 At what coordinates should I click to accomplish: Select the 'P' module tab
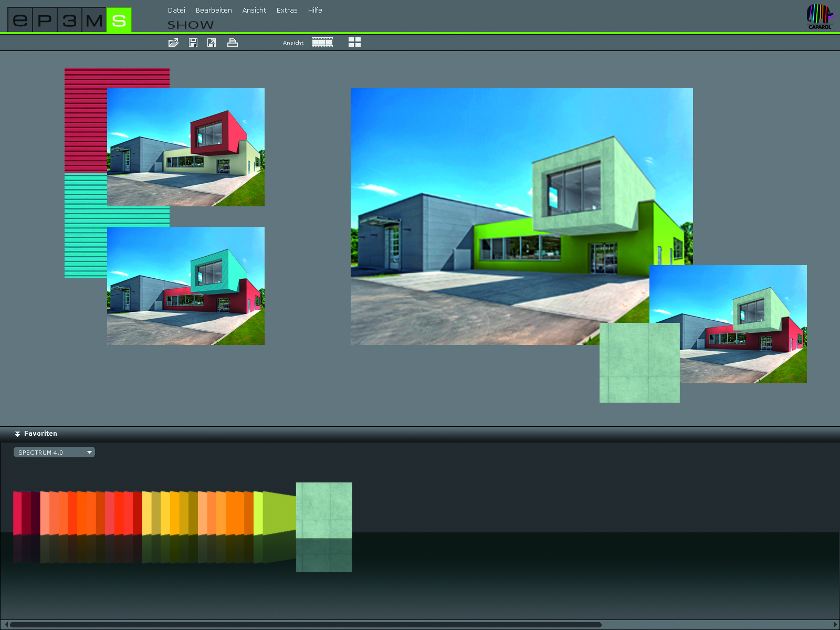click(45, 20)
